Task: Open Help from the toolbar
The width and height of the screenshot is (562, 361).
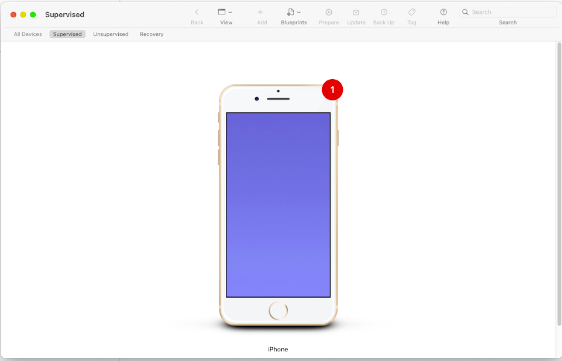Action: [443, 12]
